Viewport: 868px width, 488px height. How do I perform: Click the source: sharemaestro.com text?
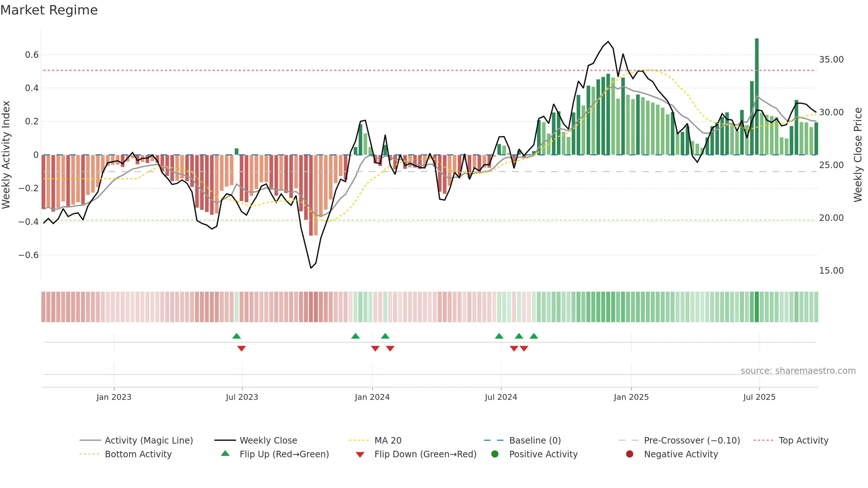tap(798, 371)
